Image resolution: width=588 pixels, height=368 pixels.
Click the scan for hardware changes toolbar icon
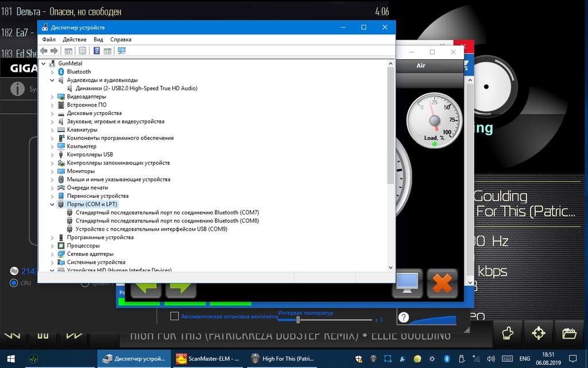tap(121, 51)
